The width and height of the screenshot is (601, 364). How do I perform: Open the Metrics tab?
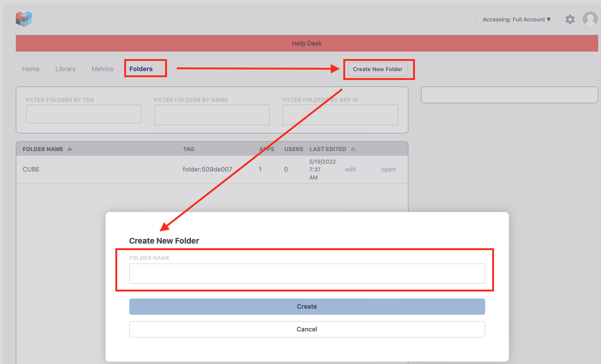[x=102, y=69]
